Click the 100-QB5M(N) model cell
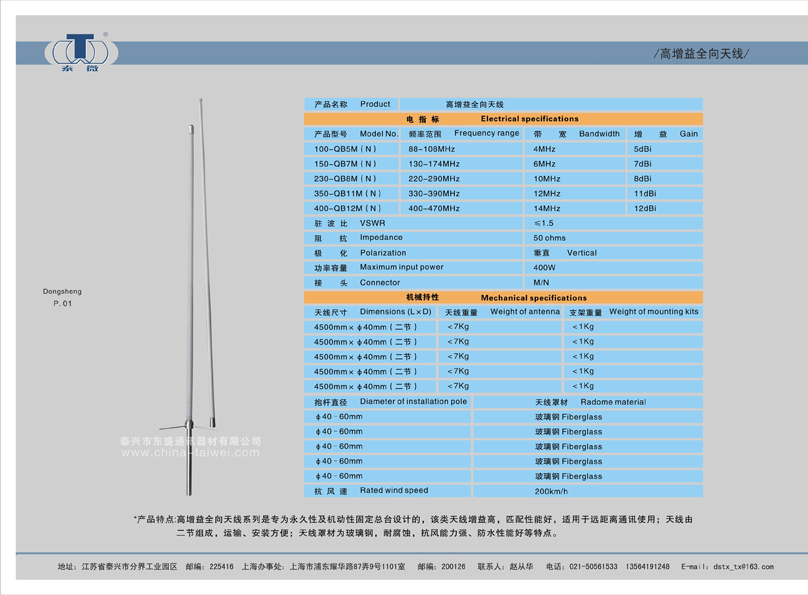Viewport: 808px width, 595px height. 345,149
